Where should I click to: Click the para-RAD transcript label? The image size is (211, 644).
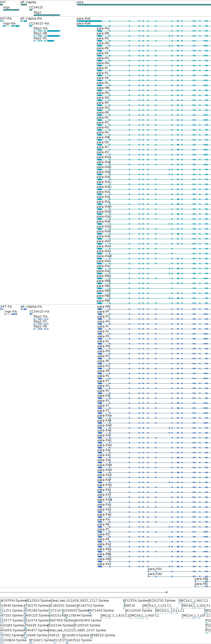point(104,167)
